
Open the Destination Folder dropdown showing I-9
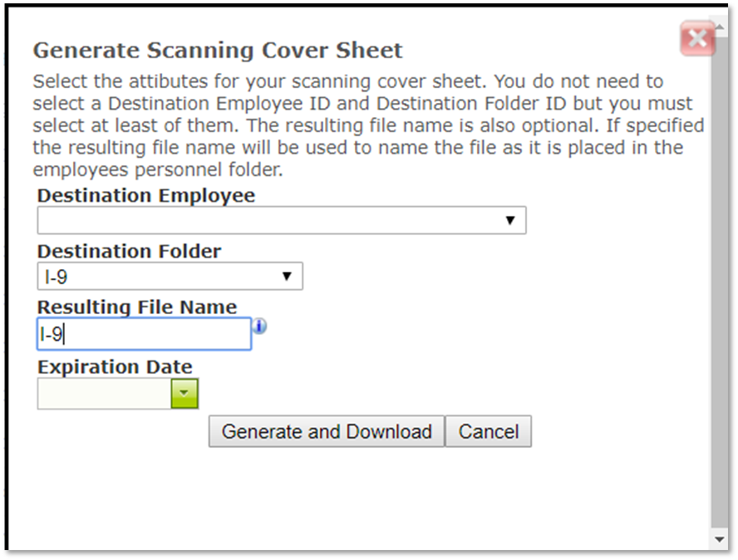click(x=170, y=276)
